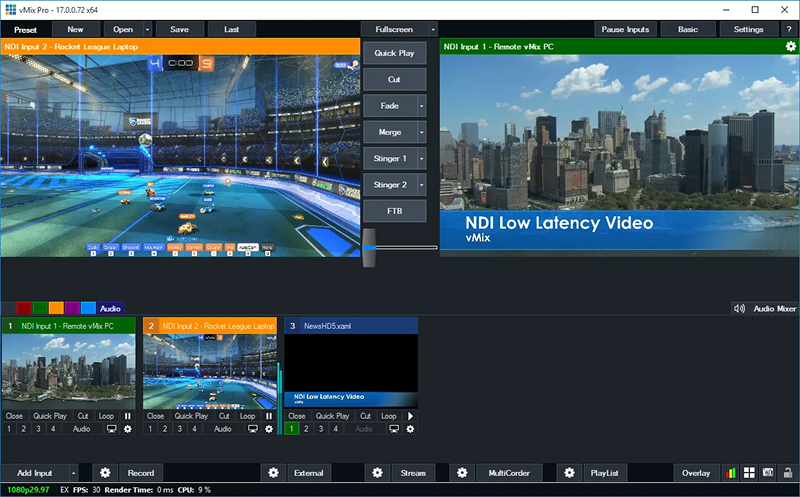Toggle overlay 1 on NewsHD5.xaml input
The width and height of the screenshot is (800, 497).
(291, 429)
